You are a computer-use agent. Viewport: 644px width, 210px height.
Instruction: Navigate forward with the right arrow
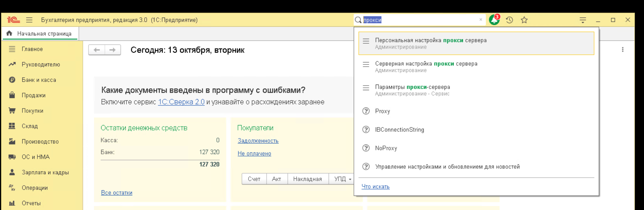pyautogui.click(x=113, y=50)
